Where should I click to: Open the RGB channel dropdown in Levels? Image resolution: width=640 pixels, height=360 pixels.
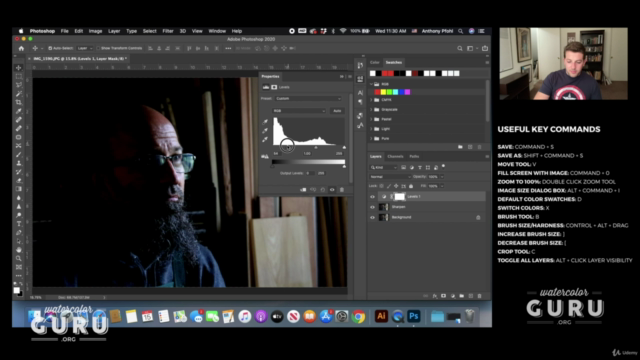[299, 111]
